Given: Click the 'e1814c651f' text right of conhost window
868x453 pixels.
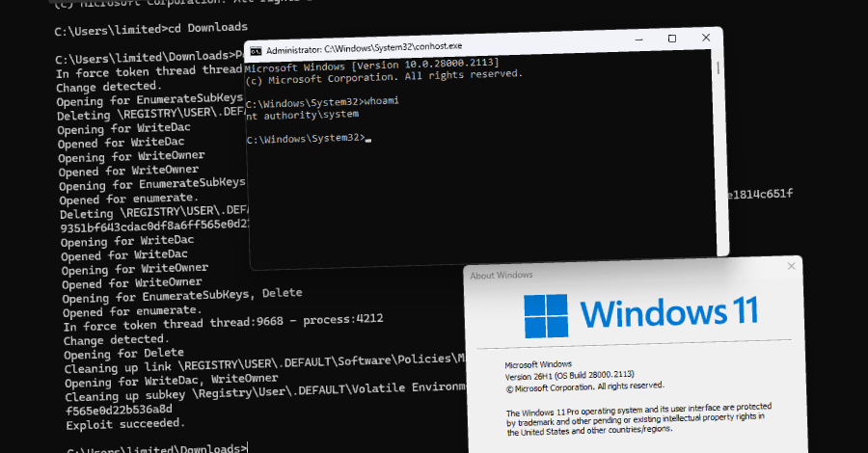Looking at the screenshot, I should 760,194.
